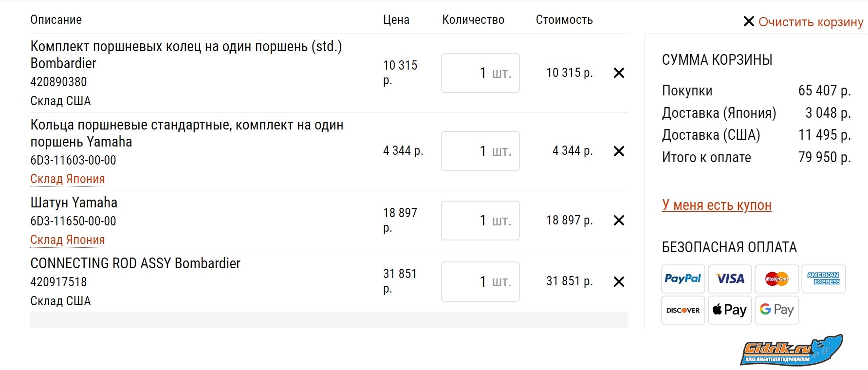Viewport: 868px width, 370px height.
Task: Focus quantity field for Yamaha piston rings
Action: [480, 151]
